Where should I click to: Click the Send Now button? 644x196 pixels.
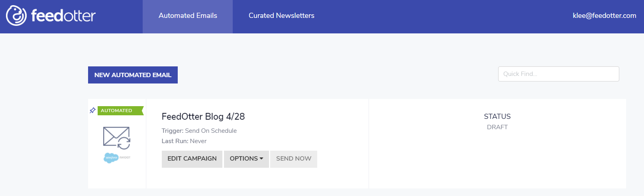[294, 159]
